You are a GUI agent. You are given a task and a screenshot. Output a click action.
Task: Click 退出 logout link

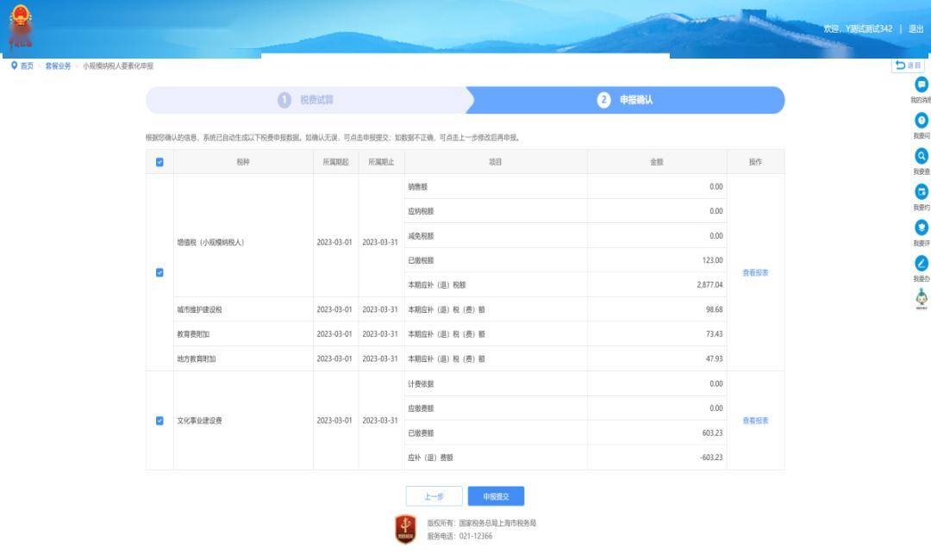click(916, 28)
